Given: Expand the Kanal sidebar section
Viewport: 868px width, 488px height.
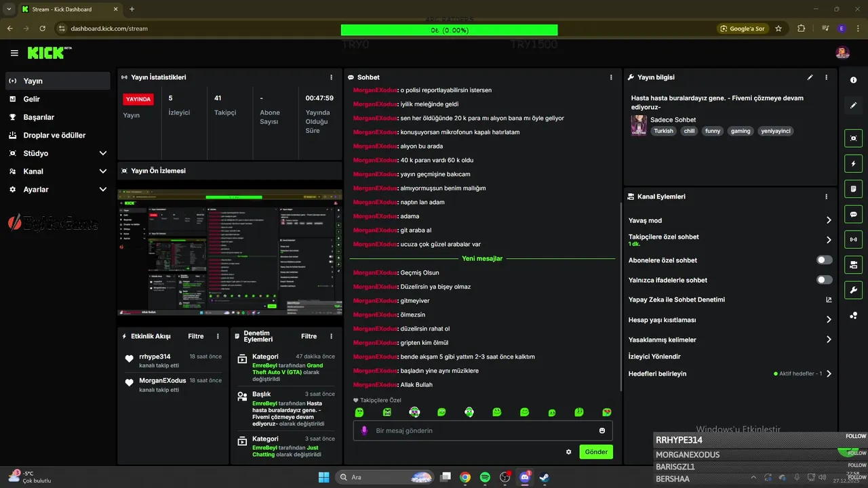Looking at the screenshot, I should (x=58, y=171).
